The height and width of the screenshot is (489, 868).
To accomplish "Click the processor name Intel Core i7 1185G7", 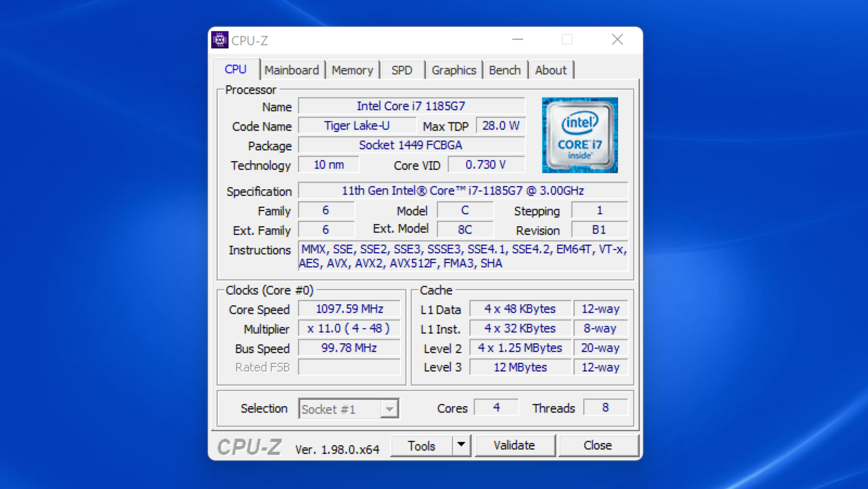I will tap(411, 106).
